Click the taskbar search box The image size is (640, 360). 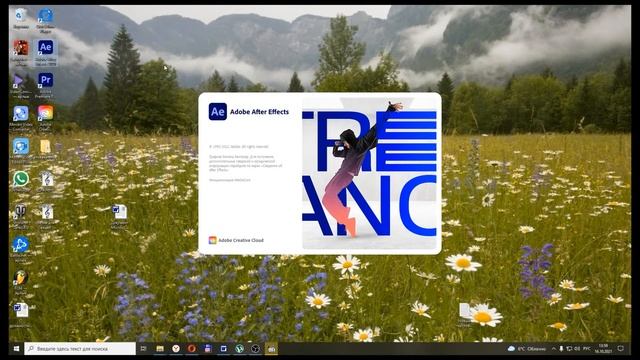[80, 349]
